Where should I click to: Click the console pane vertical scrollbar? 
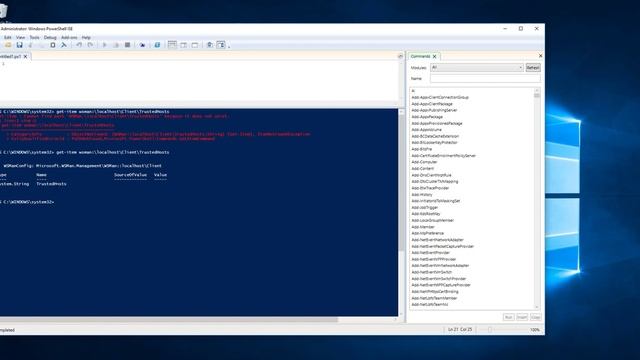point(401,213)
